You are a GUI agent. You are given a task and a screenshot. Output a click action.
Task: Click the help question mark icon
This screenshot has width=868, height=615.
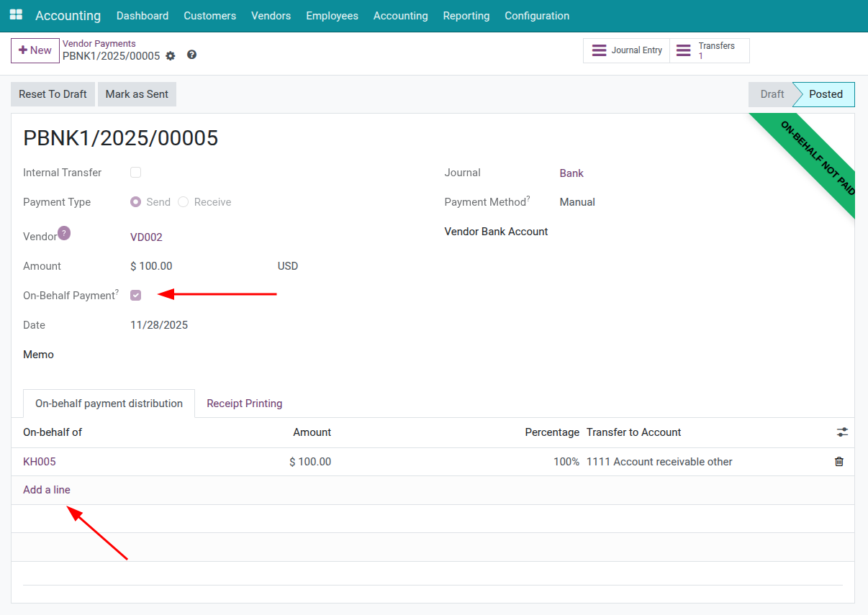191,55
